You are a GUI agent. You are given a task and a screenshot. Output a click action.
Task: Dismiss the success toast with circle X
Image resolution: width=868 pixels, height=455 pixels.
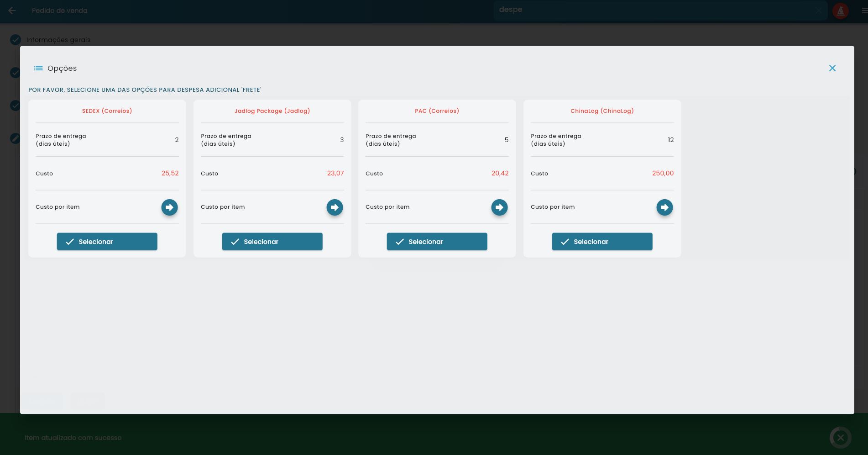pyautogui.click(x=841, y=438)
